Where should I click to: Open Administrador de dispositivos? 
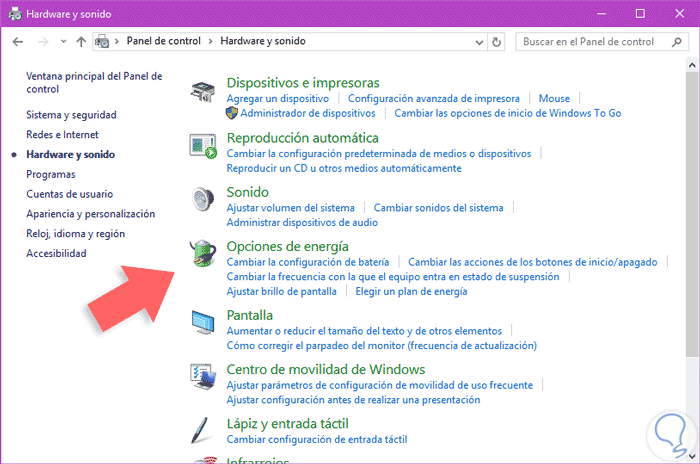click(308, 113)
